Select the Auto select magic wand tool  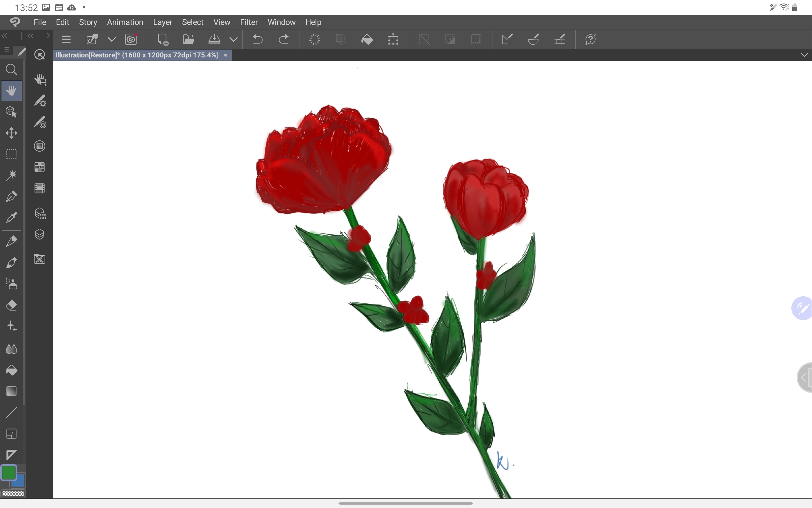point(11,175)
